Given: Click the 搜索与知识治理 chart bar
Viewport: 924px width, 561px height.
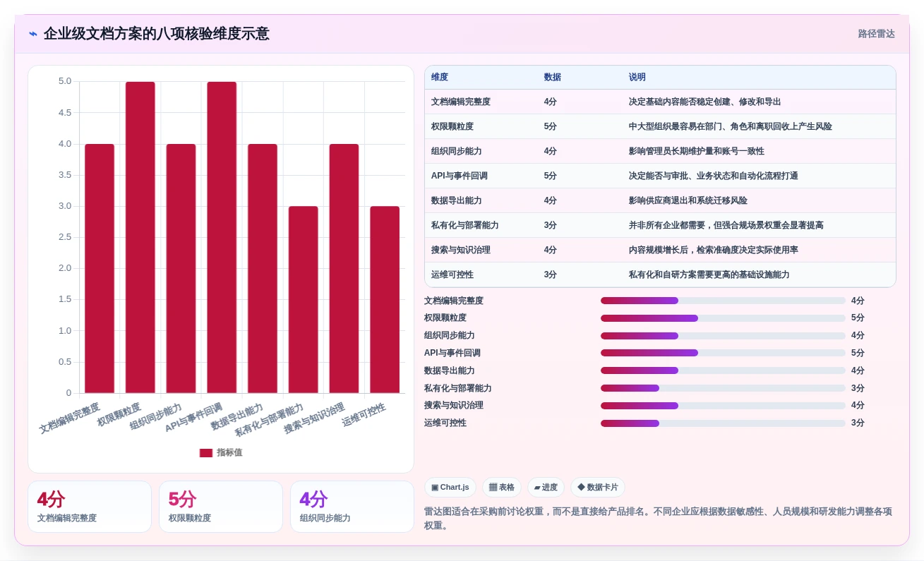Looking at the screenshot, I should [344, 269].
